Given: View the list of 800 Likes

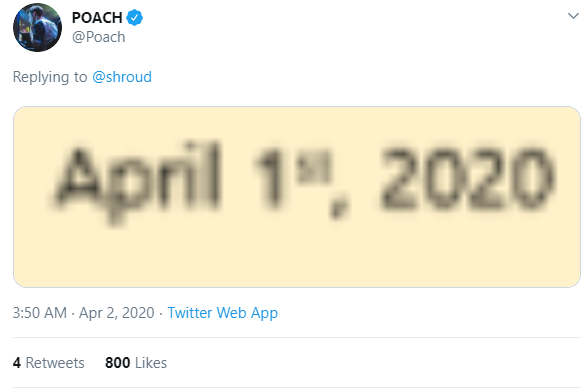Looking at the screenshot, I should pos(136,363).
